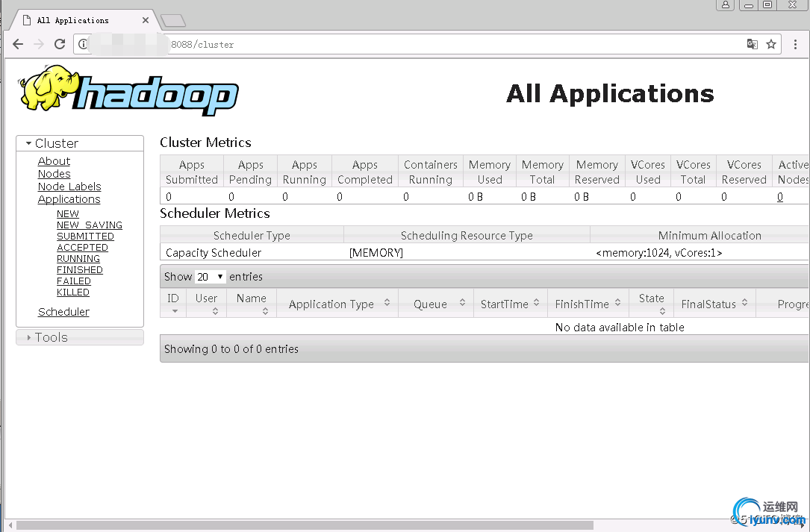
Task: Click 'No data available in table' message
Action: click(x=620, y=328)
